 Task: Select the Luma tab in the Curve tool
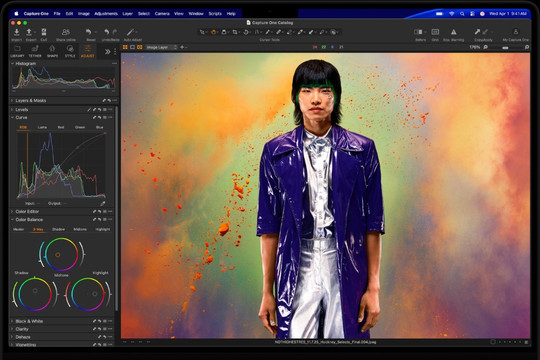coord(42,127)
